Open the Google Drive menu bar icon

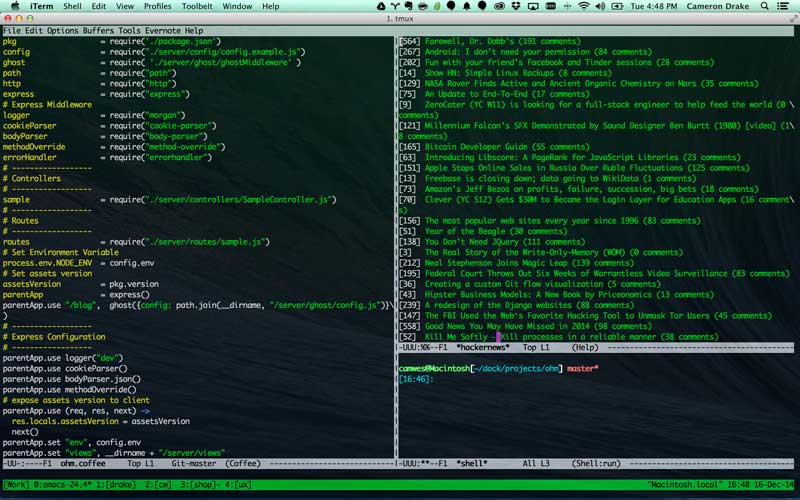click(x=381, y=6)
